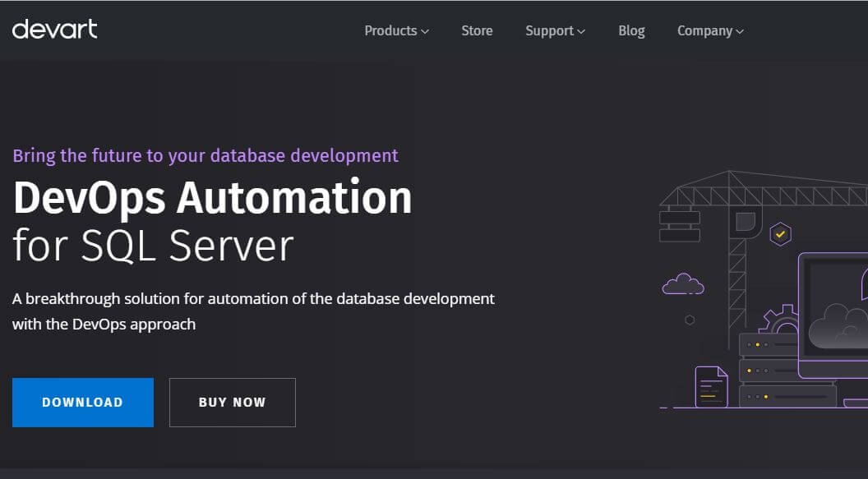Click the gear icon behind the server stack

pos(778,319)
